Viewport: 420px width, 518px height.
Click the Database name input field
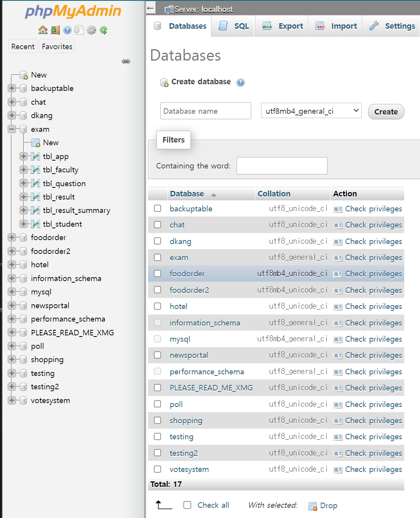tap(205, 111)
